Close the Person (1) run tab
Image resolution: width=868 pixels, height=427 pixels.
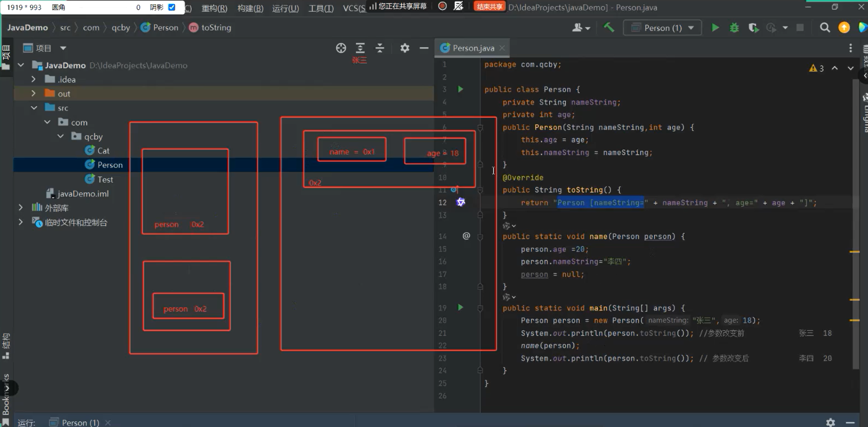point(108,423)
